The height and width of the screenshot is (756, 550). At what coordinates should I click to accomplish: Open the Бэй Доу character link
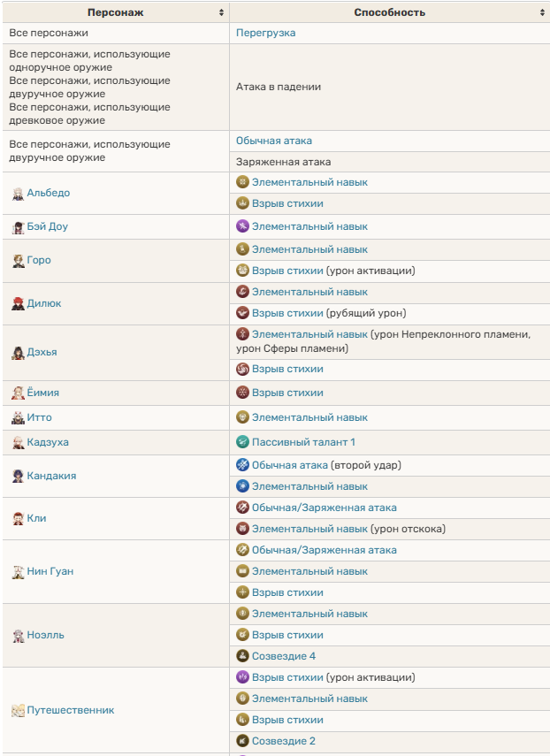tap(47, 226)
